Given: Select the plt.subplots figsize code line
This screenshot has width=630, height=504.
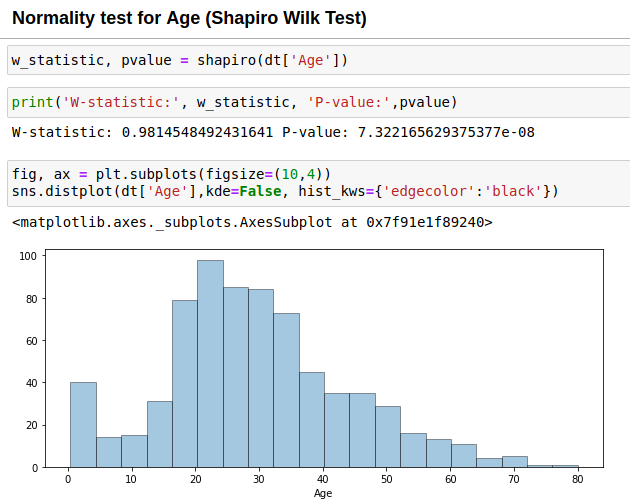Looking at the screenshot, I should click(x=171, y=174).
